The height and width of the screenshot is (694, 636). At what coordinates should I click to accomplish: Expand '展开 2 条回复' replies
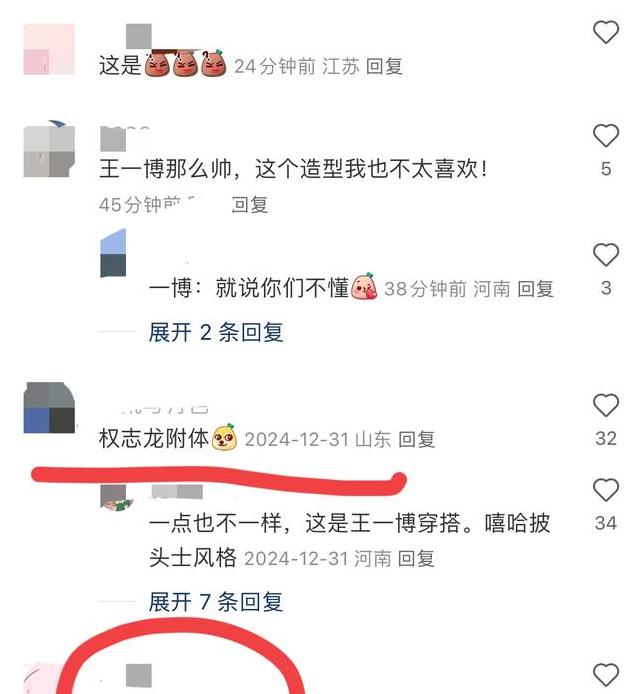(216, 332)
